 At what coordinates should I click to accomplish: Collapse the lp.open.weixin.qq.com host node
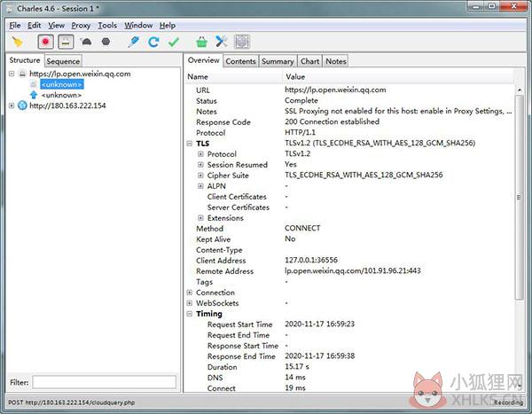click(x=12, y=74)
